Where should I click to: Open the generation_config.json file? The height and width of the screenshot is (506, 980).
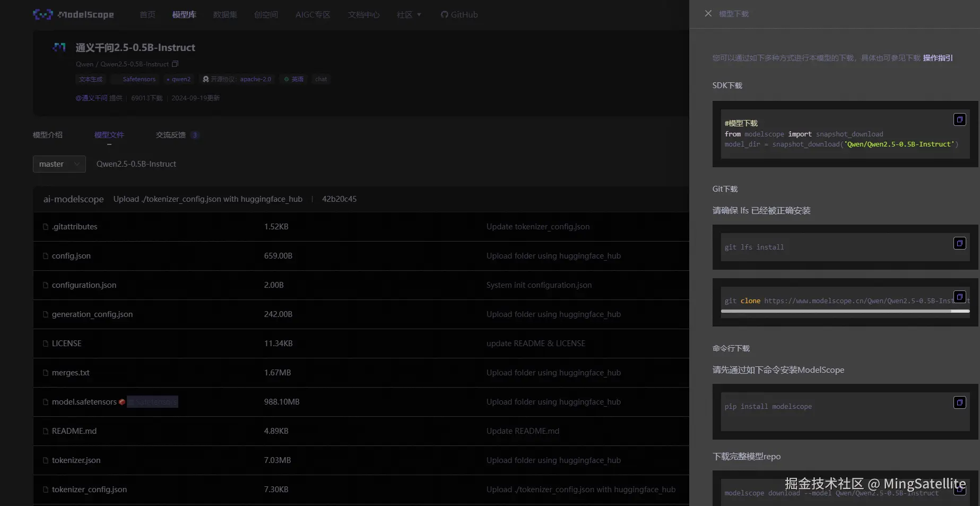tap(92, 314)
